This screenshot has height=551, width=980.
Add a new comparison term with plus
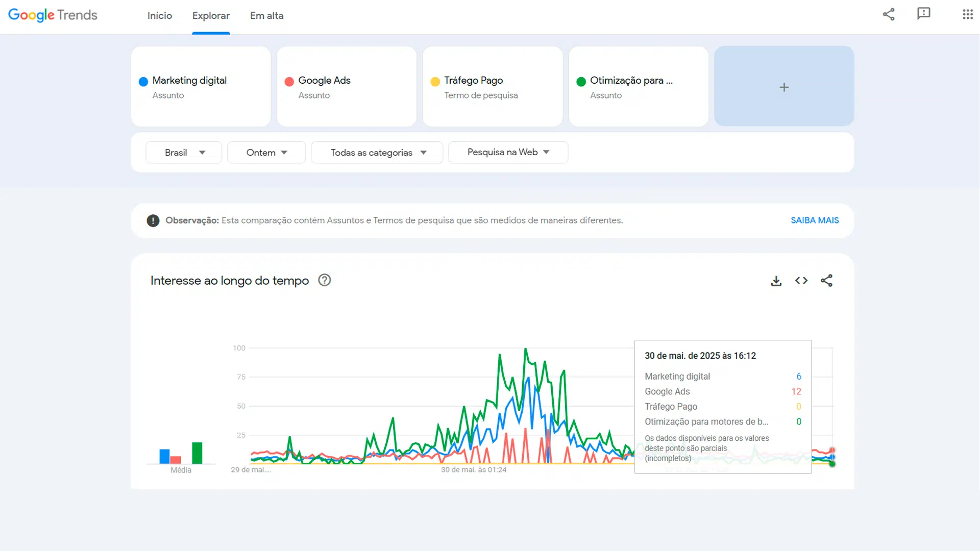click(784, 86)
